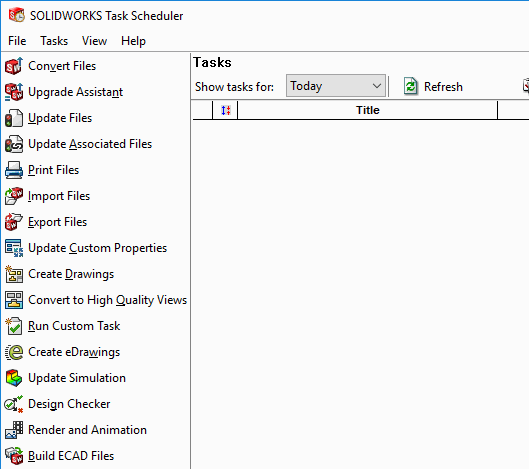Select the Upgrade Assistant label
The height and width of the screenshot is (469, 529).
(76, 92)
